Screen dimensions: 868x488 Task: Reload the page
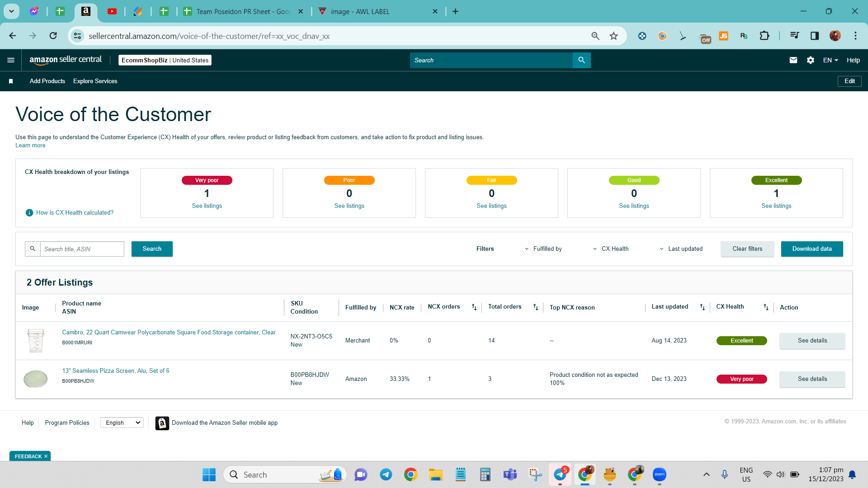point(53,36)
